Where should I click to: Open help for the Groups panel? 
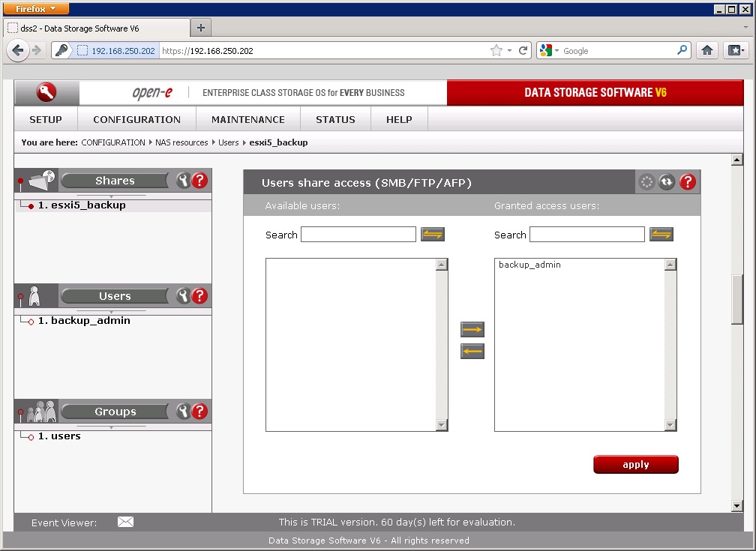coord(199,412)
